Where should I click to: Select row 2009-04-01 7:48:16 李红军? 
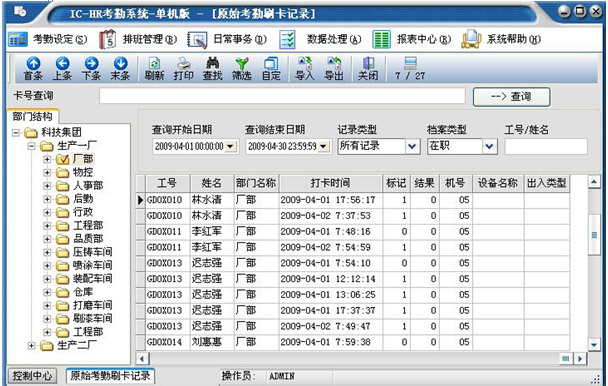click(352, 232)
